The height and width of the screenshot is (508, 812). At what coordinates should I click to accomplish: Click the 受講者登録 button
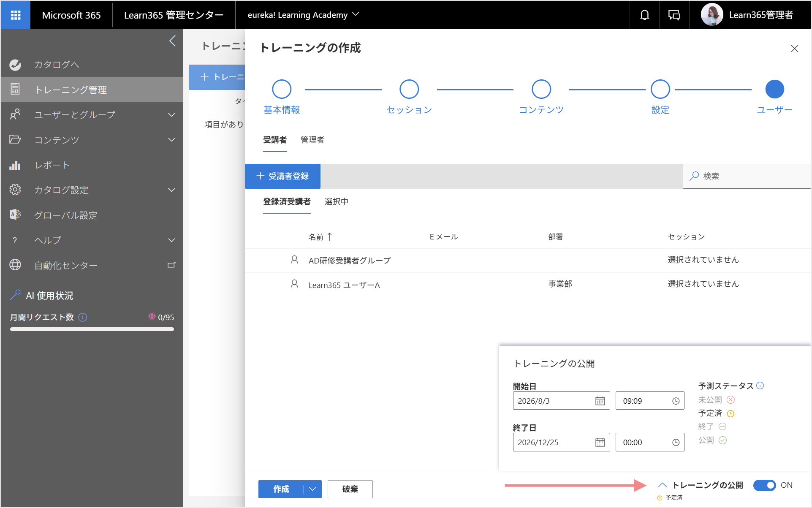[282, 176]
